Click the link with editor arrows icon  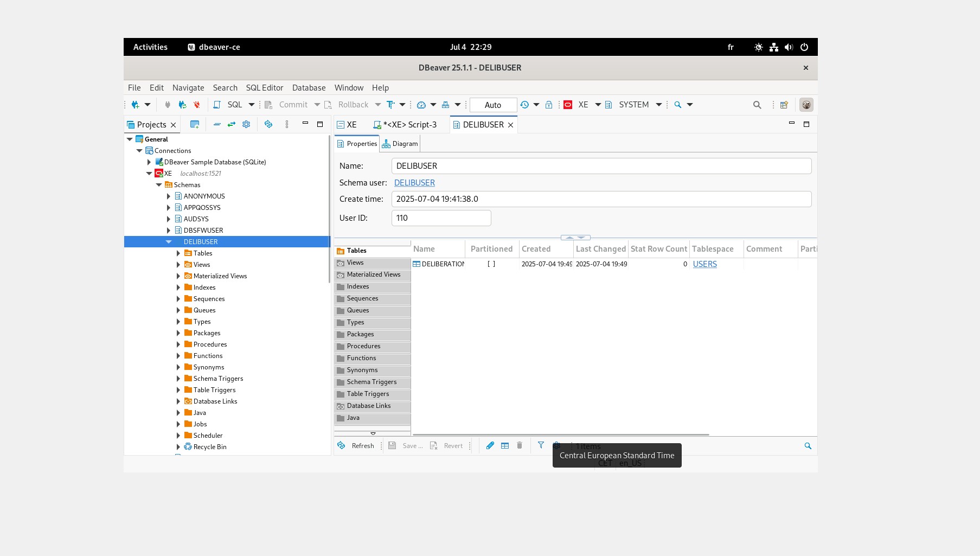tap(232, 124)
